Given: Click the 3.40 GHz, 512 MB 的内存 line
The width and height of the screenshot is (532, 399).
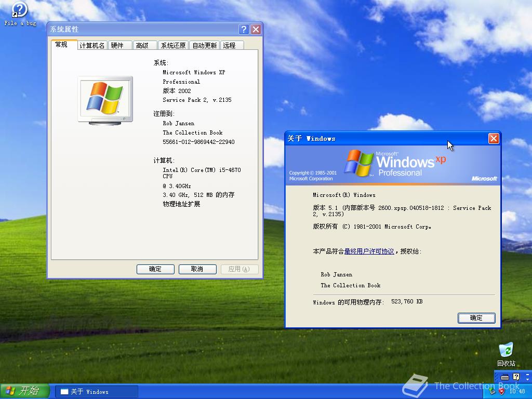Looking at the screenshot, I should click(198, 195).
